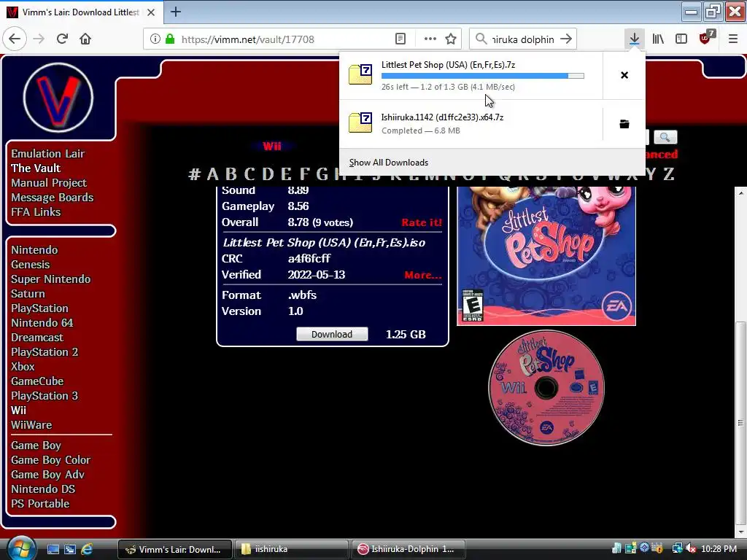The height and width of the screenshot is (560, 747).
Task: Launch Internet Explorer from quick launch
Action: 87,550
